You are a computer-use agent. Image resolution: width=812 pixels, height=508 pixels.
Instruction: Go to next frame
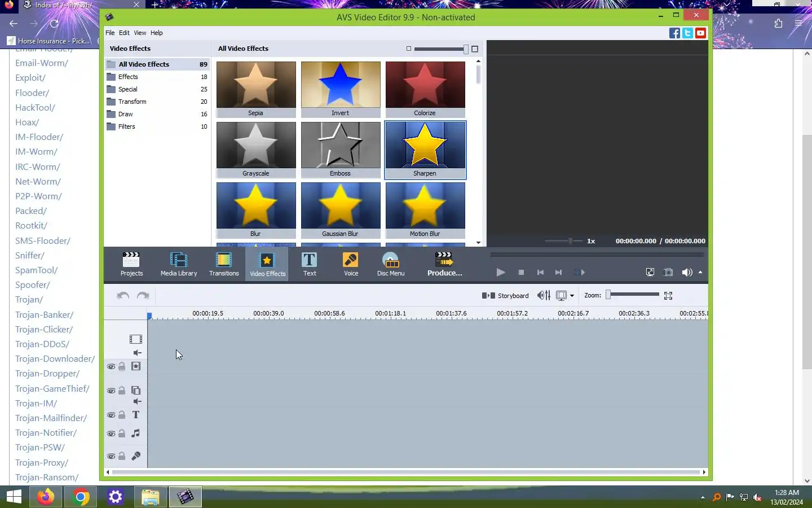tap(558, 272)
